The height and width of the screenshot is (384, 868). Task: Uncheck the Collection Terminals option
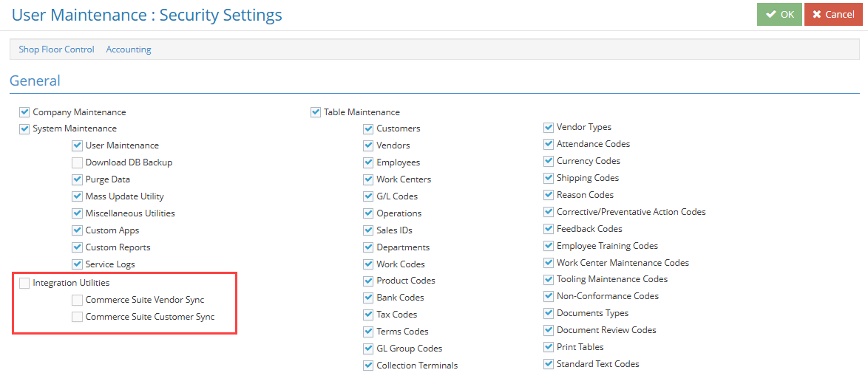tap(368, 366)
